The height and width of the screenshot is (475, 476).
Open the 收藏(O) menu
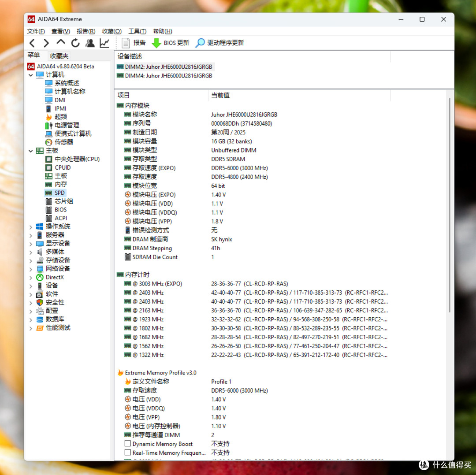coord(112,31)
